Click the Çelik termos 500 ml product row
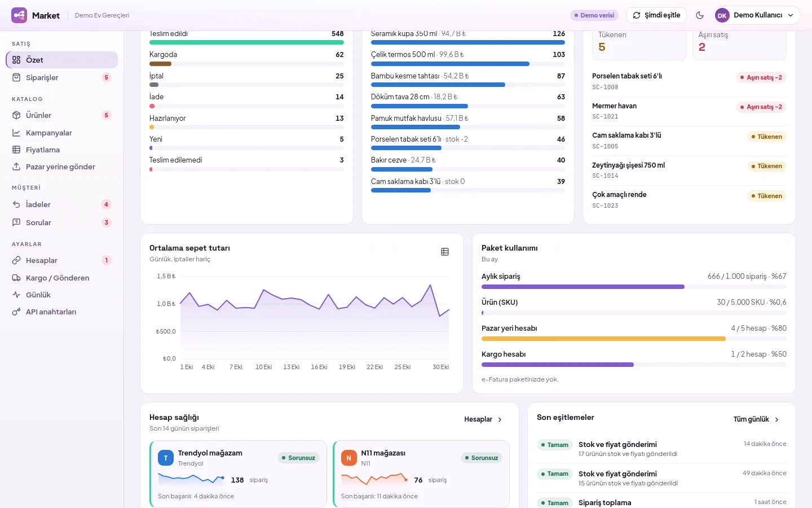Screen dimensions: 812x508 pos(468,58)
